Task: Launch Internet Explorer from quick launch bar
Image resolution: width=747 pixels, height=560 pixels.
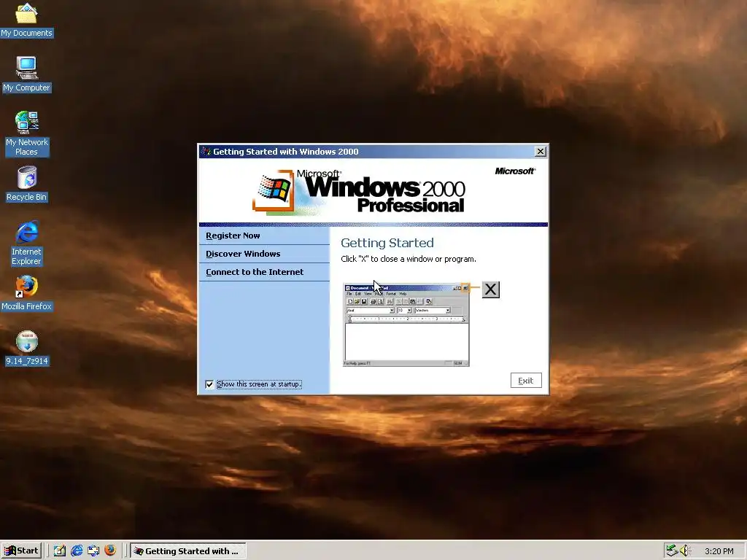Action: (x=77, y=551)
